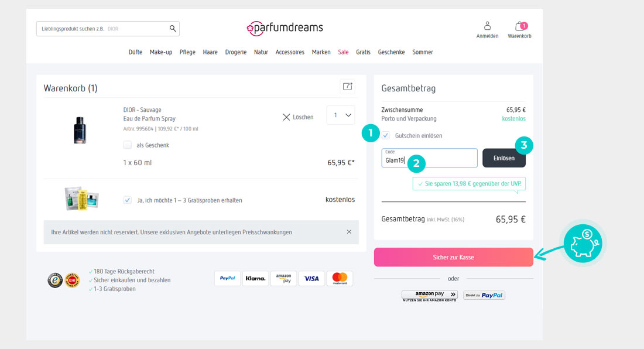Open the Gratis menu
Screen dimensions: 644x349
(363, 52)
